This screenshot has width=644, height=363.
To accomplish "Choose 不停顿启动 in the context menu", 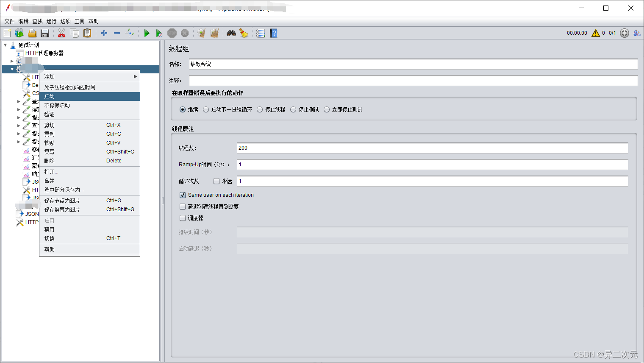I will 89,105.
